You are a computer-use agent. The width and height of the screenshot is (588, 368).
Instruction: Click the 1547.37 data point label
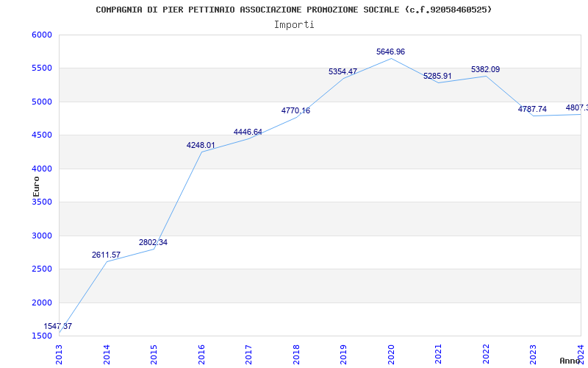pyautogui.click(x=57, y=326)
